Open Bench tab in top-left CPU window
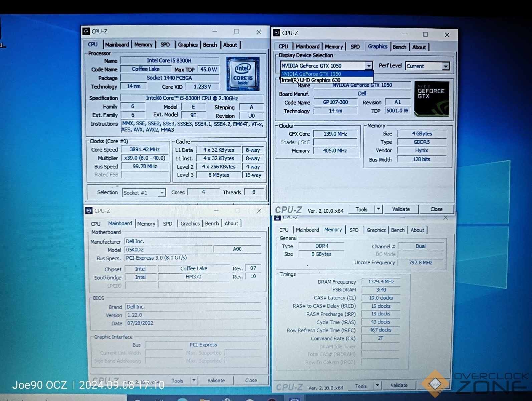The width and height of the screenshot is (532, 401). point(210,45)
